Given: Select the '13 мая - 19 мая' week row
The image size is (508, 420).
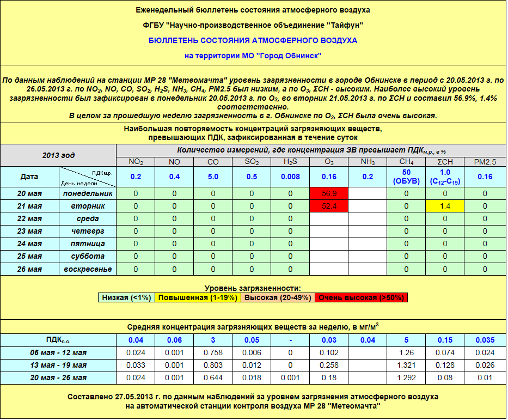Looking at the screenshot, I should pos(59,365).
